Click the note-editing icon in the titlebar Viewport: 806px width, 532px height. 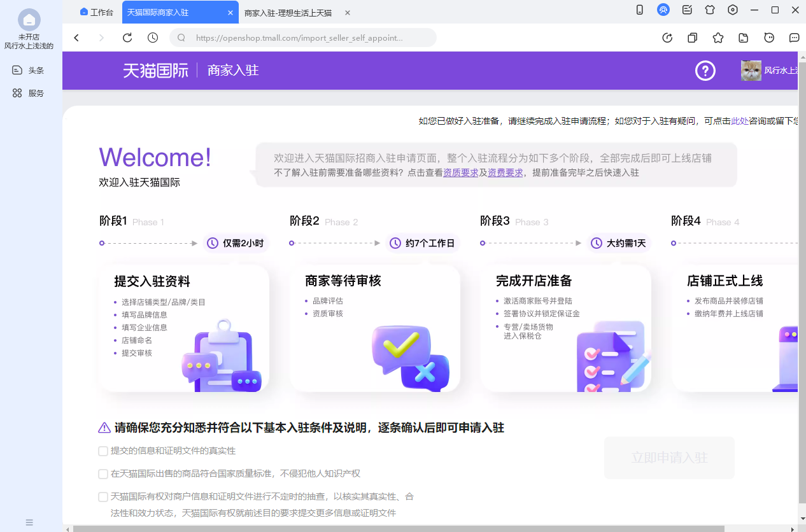point(686,10)
